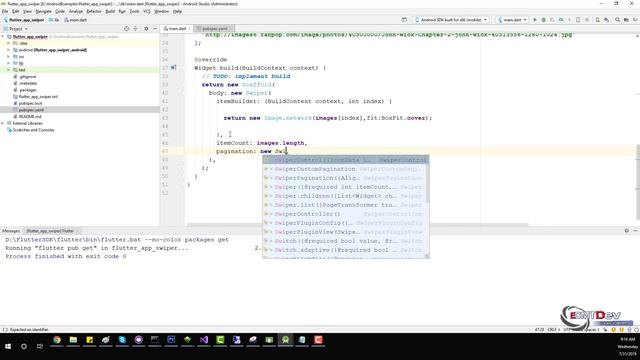The width and height of the screenshot is (640, 360).
Task: Open Visual Studio from the taskbar
Action: pos(204,340)
